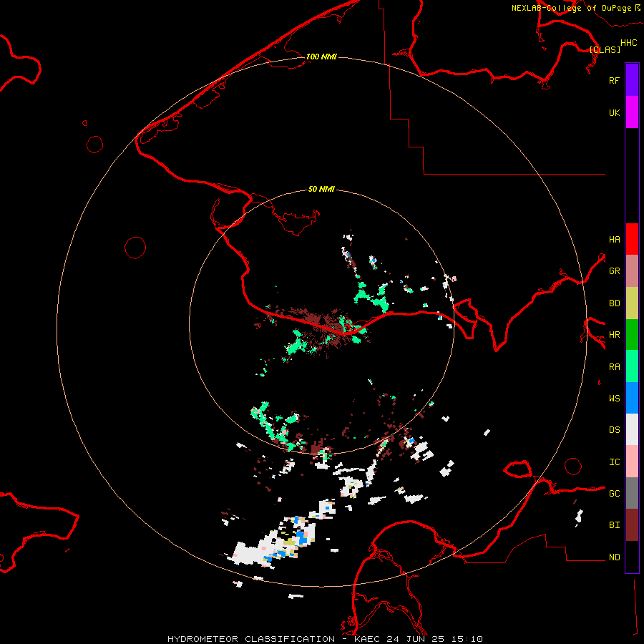Click the IC pink legend swatch
The width and height of the screenshot is (644, 644).
[632, 462]
